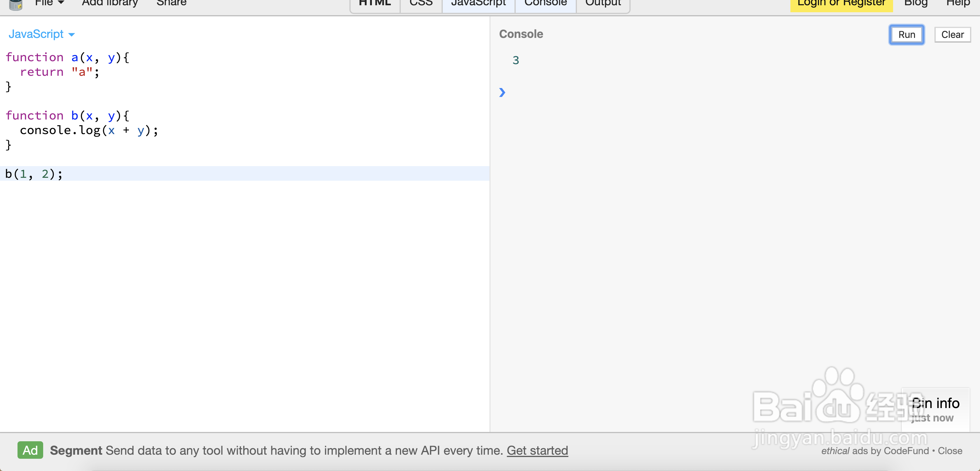
Task: Expand the JavaScript language dropdown
Action: point(36,34)
